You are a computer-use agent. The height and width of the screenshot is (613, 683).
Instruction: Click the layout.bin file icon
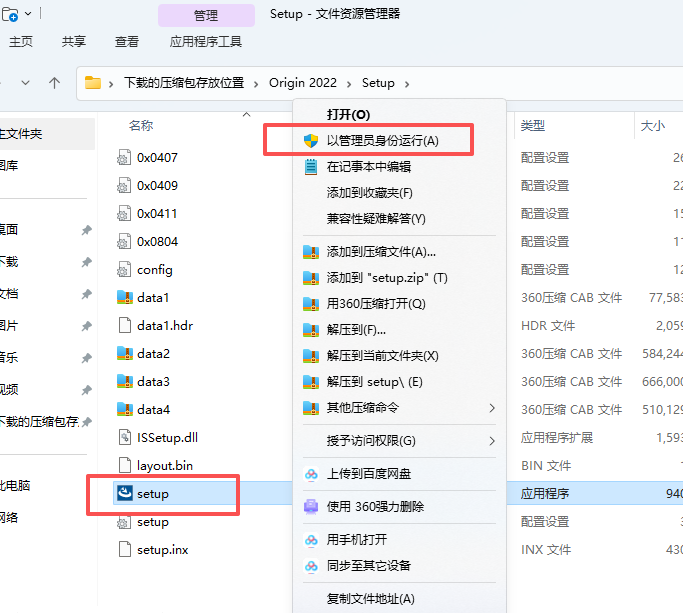[125, 465]
